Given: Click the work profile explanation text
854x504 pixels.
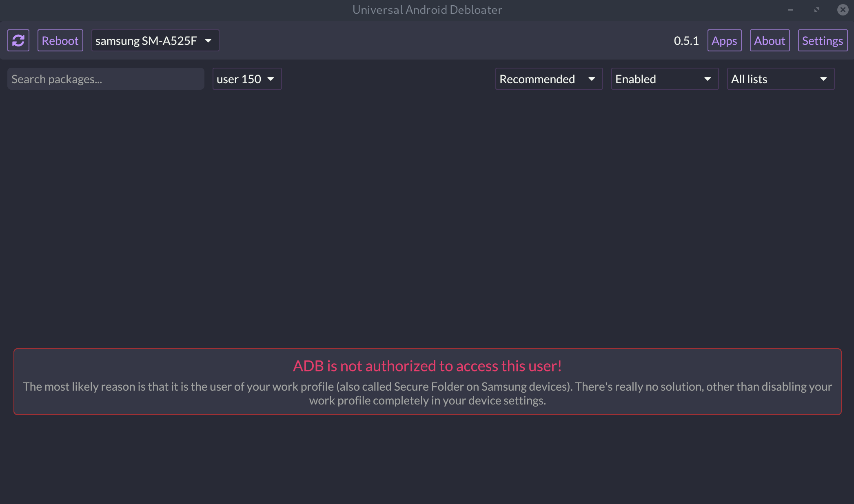Looking at the screenshot, I should click(x=427, y=393).
